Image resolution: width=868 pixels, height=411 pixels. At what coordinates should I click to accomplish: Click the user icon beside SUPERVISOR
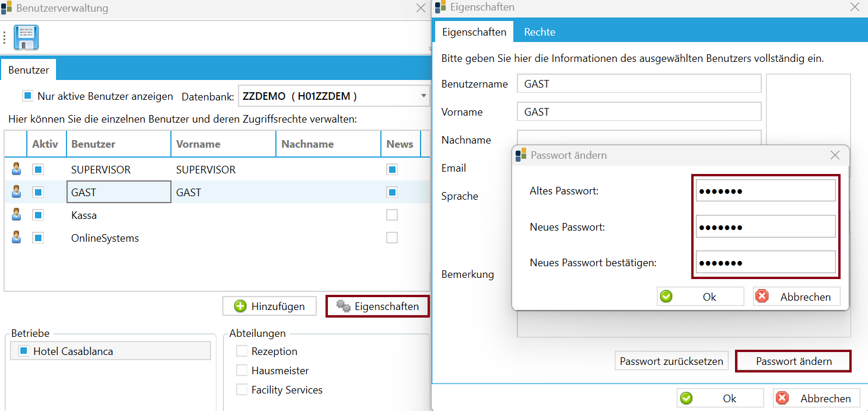pos(16,169)
